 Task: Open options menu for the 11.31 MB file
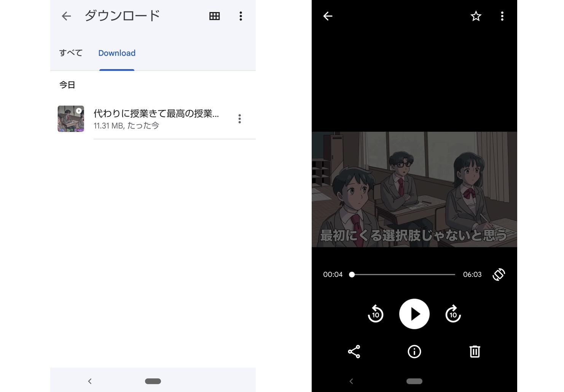pos(239,119)
